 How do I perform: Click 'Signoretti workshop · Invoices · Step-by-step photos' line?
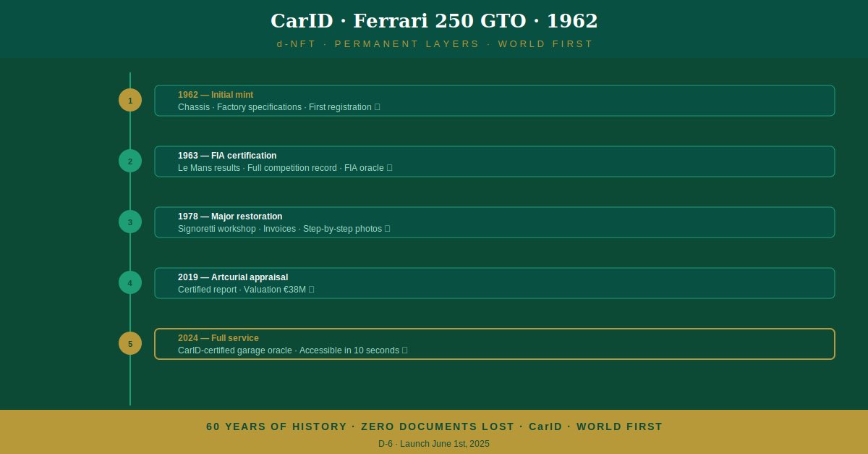pyautogui.click(x=284, y=229)
